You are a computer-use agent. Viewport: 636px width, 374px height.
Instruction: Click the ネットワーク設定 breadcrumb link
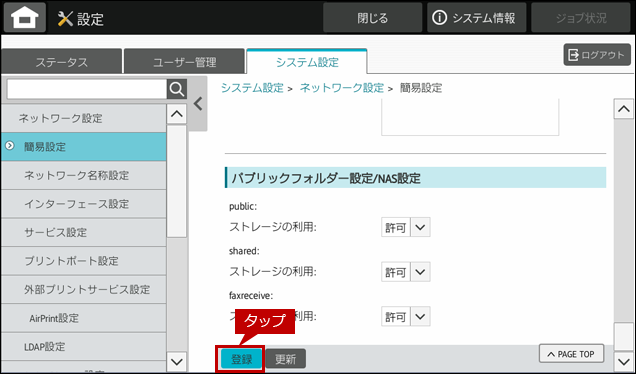click(342, 88)
